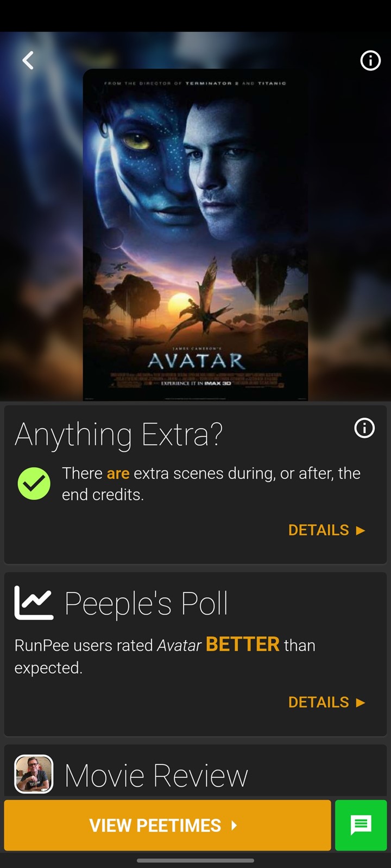Open DETAILS link under Anything Extra

[319, 530]
